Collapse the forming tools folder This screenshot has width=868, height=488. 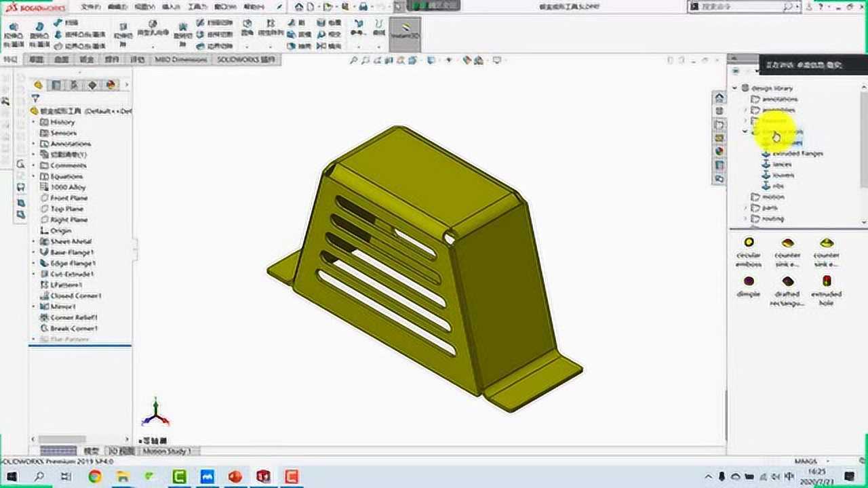coord(744,131)
